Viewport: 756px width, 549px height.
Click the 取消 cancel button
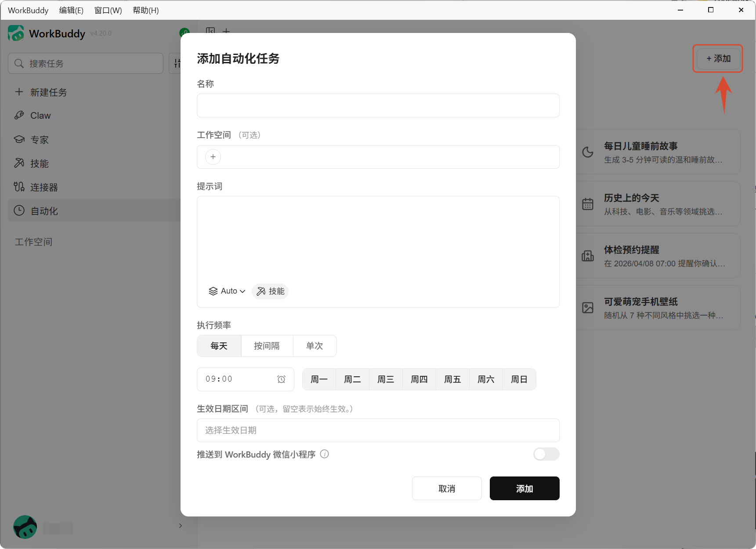pyautogui.click(x=447, y=488)
